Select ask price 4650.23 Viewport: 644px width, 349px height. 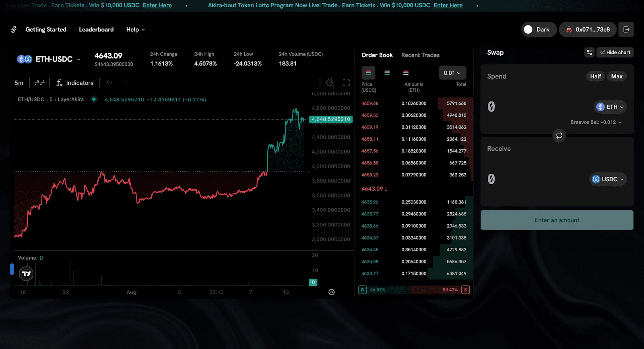tap(370, 175)
